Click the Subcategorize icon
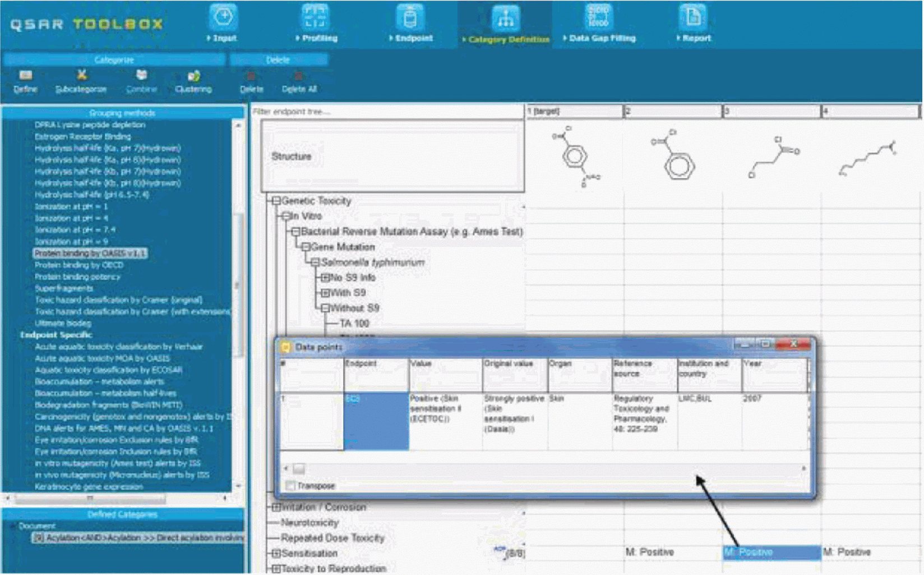 (81, 76)
